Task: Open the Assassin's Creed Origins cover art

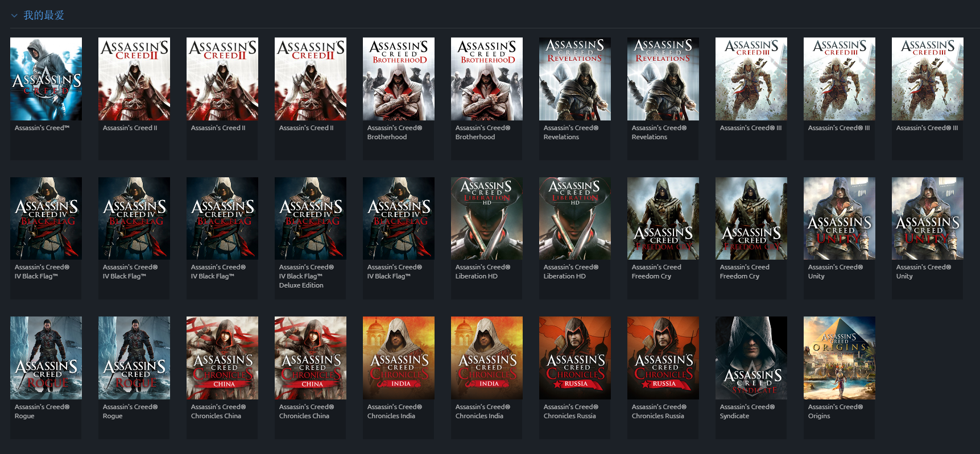Action: [840, 358]
